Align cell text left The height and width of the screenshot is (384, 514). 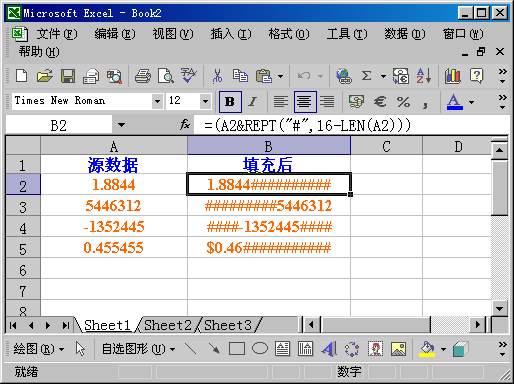(x=280, y=102)
